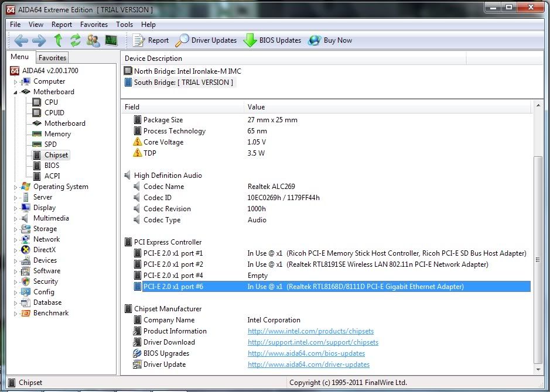This screenshot has height=392, width=550.
Task: Refresh the page with the green arrows icon
Action: point(76,40)
